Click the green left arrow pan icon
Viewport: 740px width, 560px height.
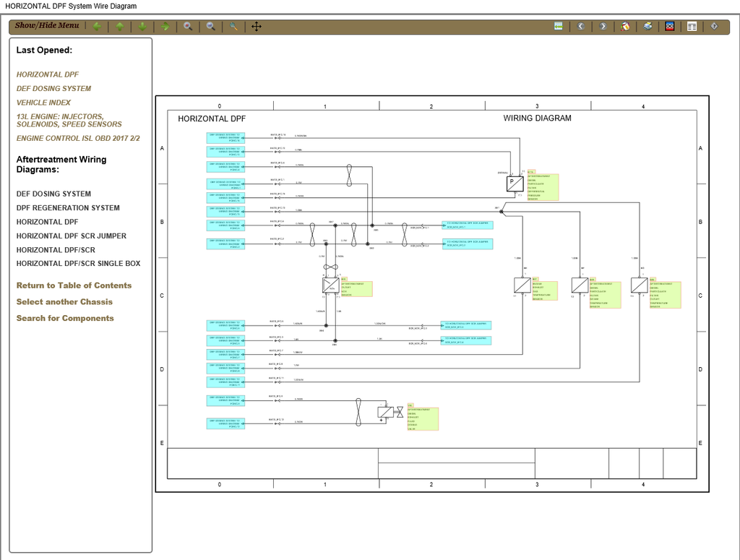tap(98, 27)
